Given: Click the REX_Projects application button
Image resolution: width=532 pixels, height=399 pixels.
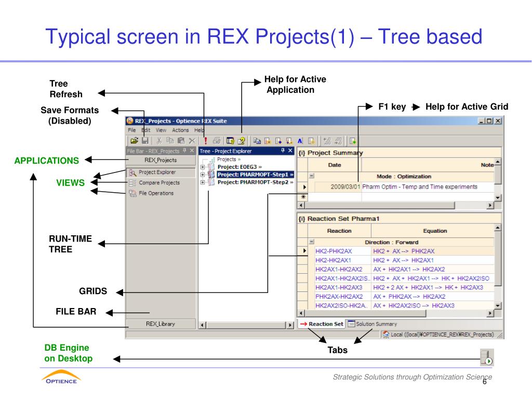Looking at the screenshot, I should pos(161,160).
